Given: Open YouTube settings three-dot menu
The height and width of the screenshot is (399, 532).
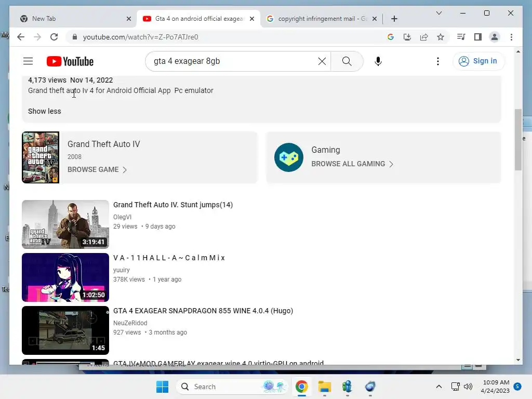Looking at the screenshot, I should tap(437, 61).
